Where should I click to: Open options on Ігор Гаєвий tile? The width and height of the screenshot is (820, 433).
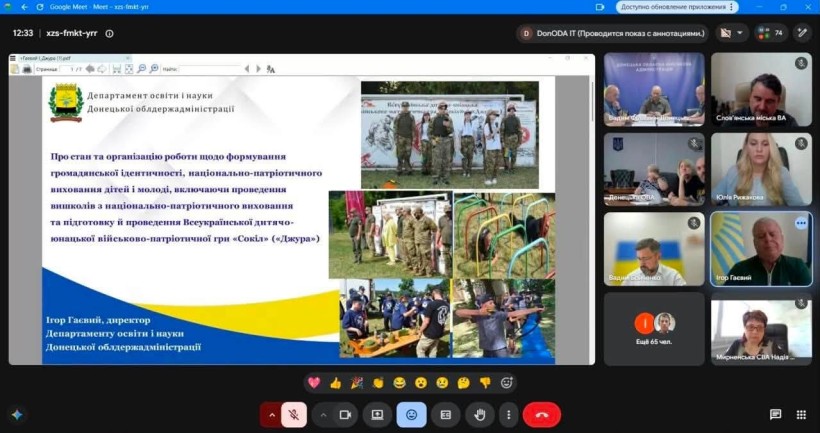point(801,223)
